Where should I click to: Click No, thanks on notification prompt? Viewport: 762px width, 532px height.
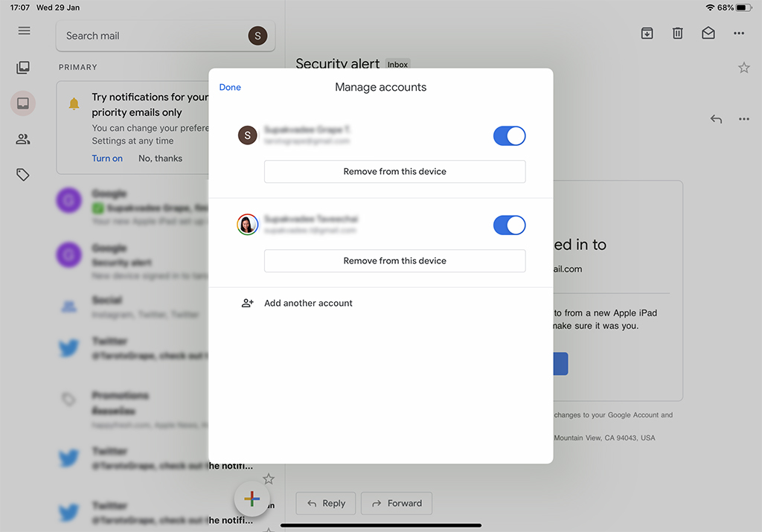click(161, 158)
